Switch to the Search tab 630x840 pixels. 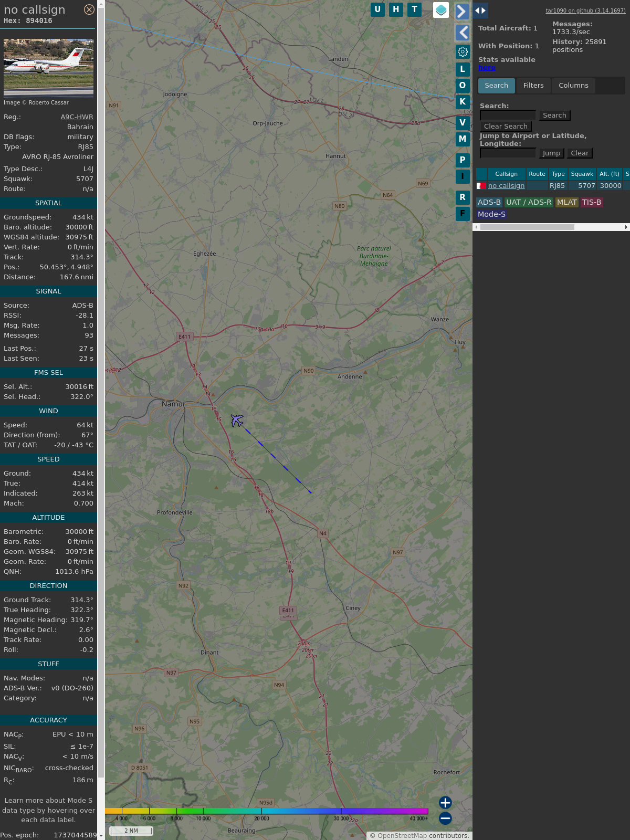tap(496, 86)
